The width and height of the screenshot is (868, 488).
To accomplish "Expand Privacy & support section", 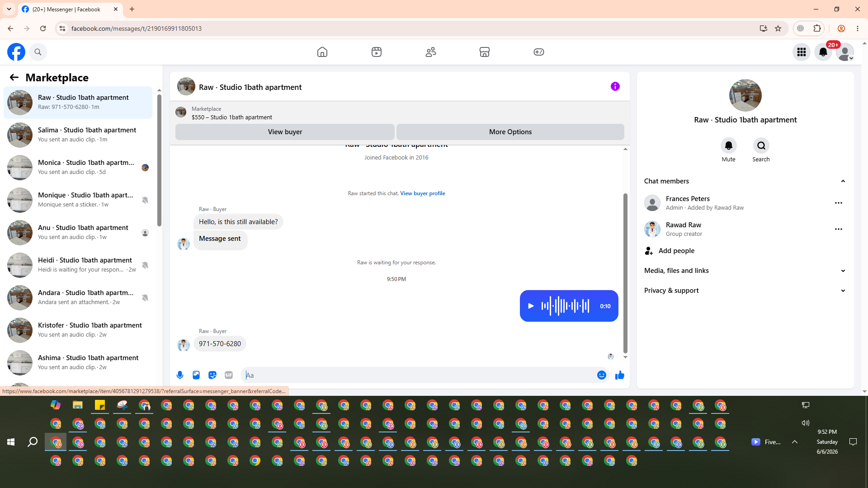I will pos(745,291).
